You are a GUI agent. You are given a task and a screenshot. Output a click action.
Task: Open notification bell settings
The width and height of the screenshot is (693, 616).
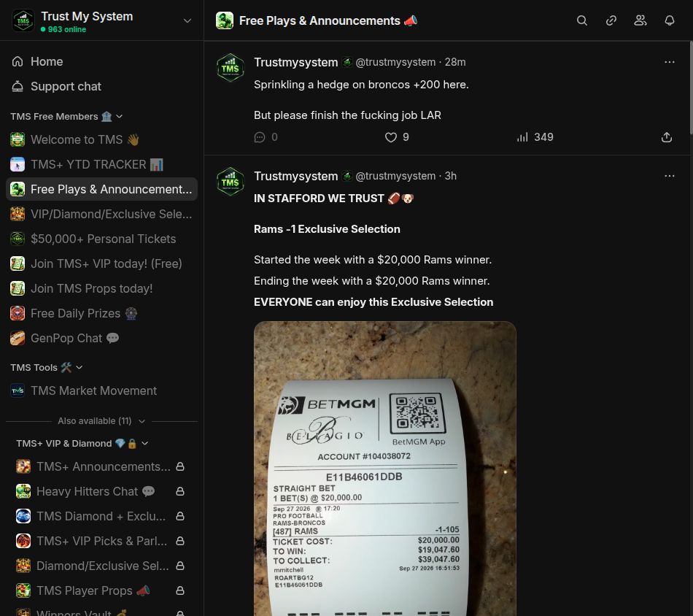click(x=670, y=20)
